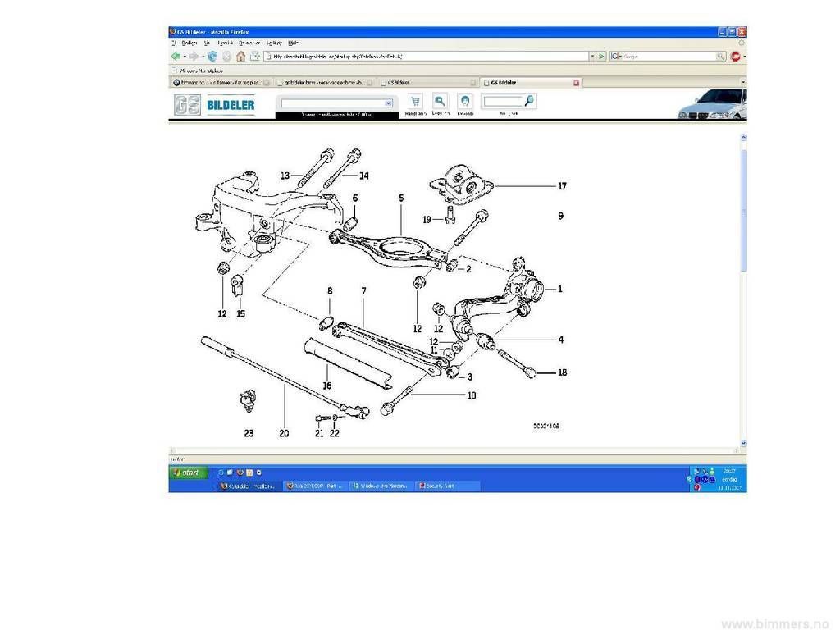Click the search magnifier beside the site search box
Viewport: 840px width, 630px height.
coord(530,101)
